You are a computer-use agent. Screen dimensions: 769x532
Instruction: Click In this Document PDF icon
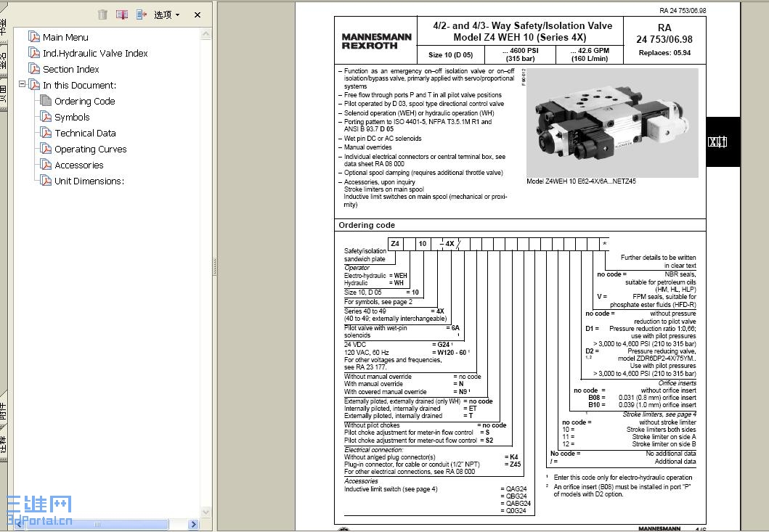click(x=34, y=85)
